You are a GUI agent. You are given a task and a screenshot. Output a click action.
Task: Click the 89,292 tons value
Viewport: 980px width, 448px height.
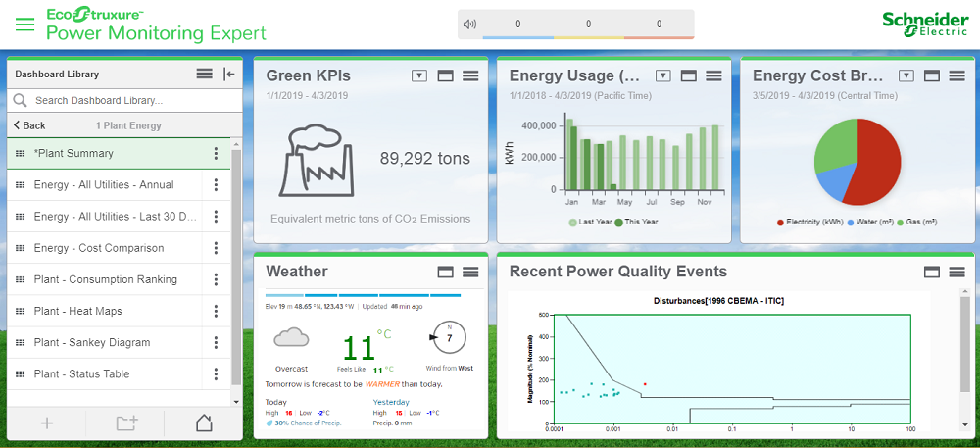(425, 159)
